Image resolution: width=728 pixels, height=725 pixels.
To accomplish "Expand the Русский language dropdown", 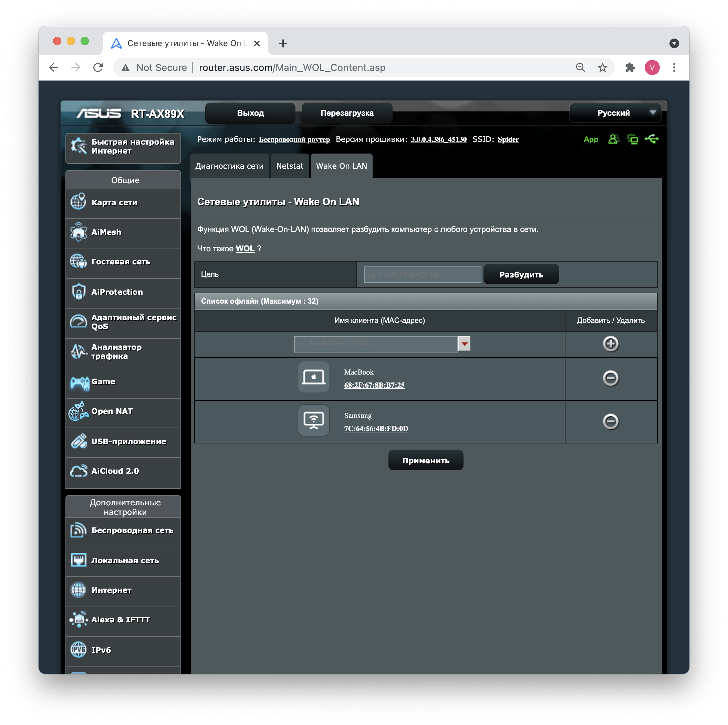I will [616, 113].
